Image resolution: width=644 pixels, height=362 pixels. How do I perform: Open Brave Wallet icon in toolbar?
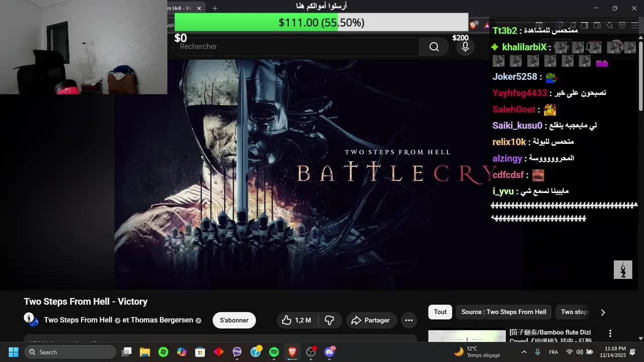[x=597, y=25]
